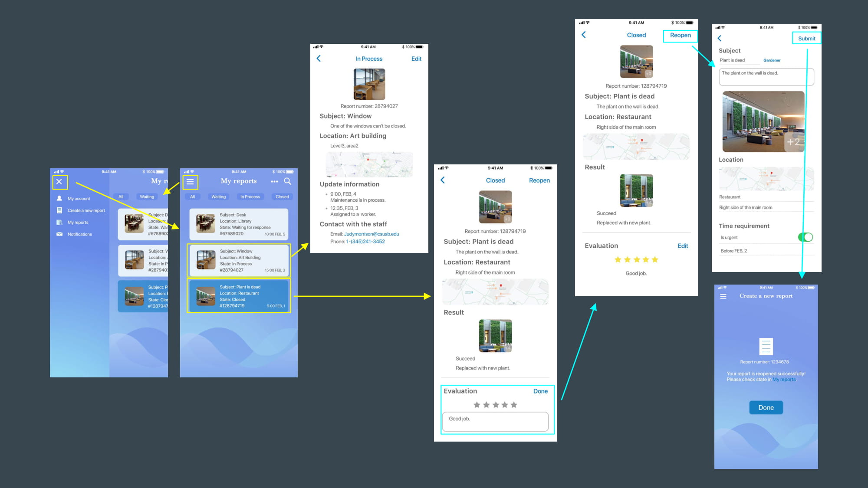Click description field The plant on the wall

coord(766,77)
